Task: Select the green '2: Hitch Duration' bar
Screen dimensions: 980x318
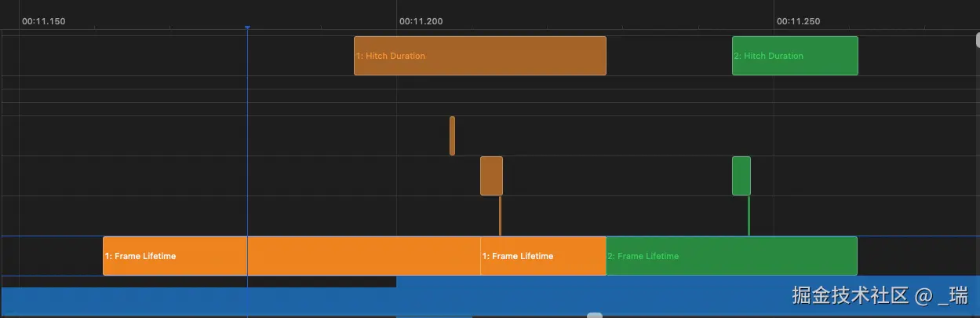Action: (795, 56)
